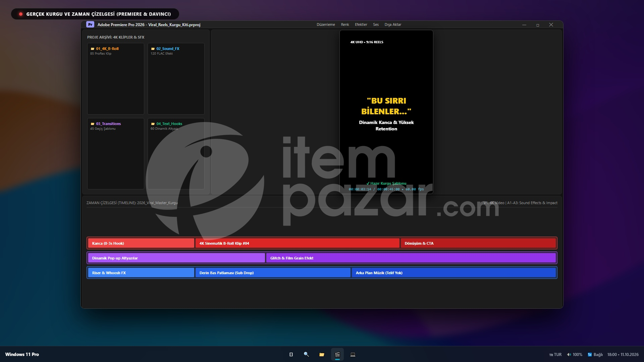
Task: Click the active clapperboard taskbar icon
Action: (x=337, y=354)
